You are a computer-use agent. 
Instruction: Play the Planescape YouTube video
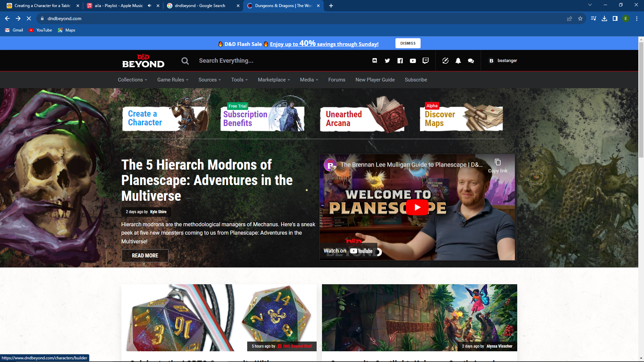(417, 207)
